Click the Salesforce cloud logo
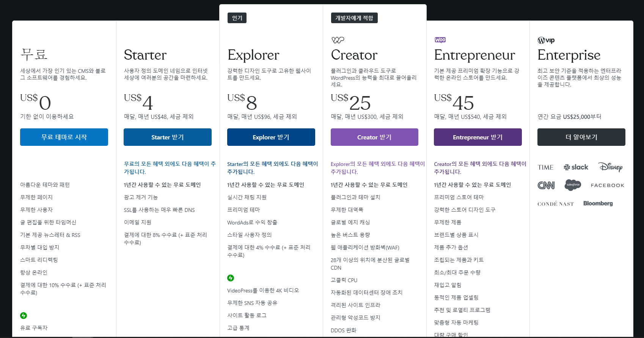This screenshot has height=338, width=644. tap(573, 185)
